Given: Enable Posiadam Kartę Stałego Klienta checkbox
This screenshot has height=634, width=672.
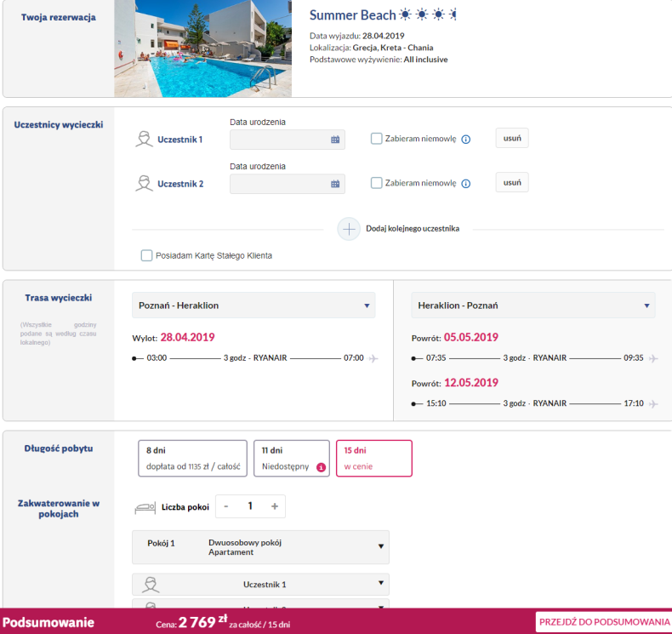Looking at the screenshot, I should [147, 255].
